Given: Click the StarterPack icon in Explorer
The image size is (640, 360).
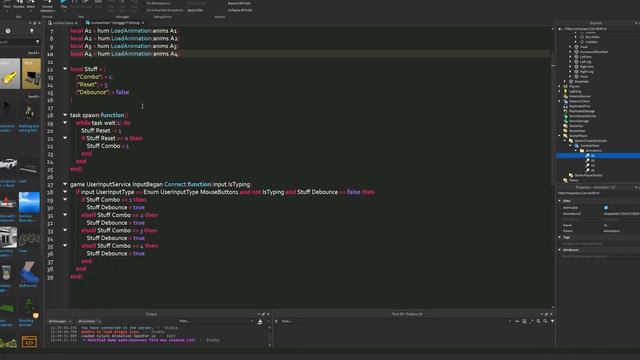Looking at the screenshot, I should (x=566, y=131).
